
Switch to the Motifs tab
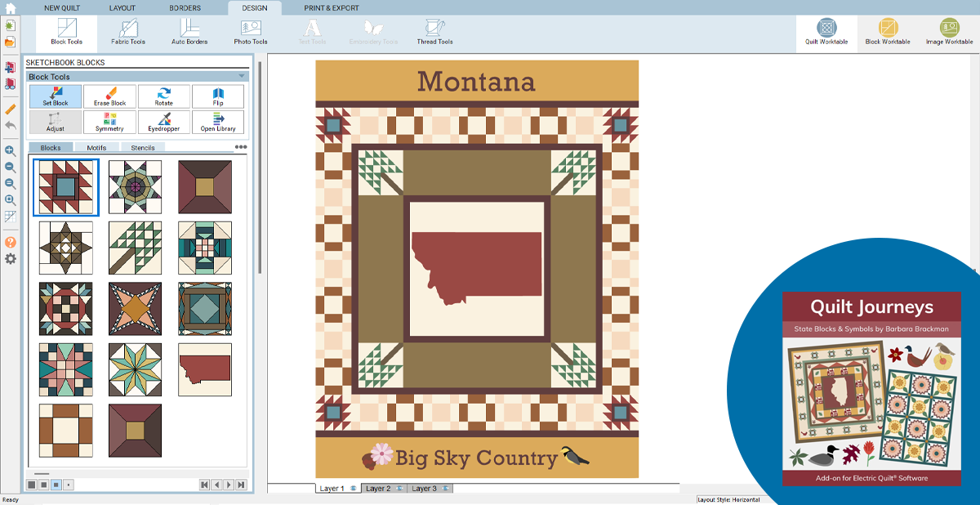click(97, 148)
